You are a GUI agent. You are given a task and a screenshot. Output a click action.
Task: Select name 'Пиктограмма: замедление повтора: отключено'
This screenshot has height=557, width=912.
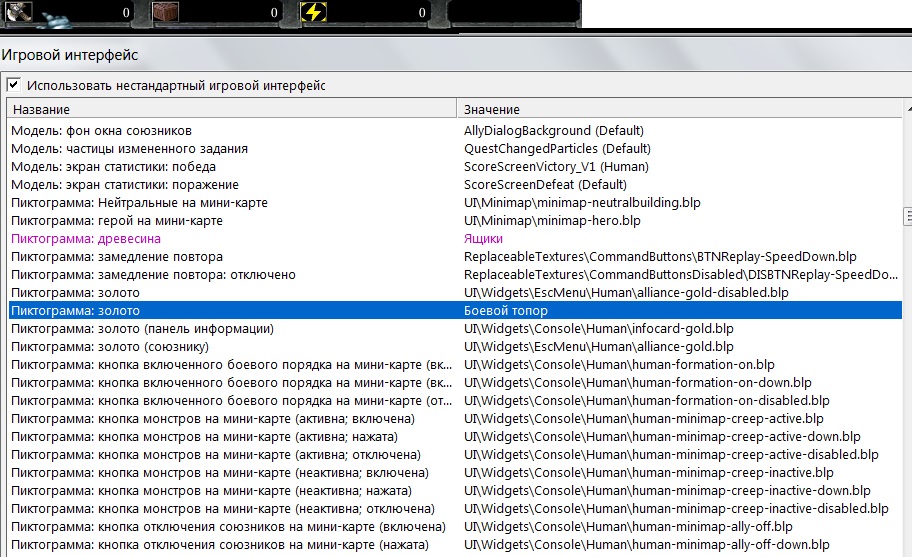[x=153, y=274]
